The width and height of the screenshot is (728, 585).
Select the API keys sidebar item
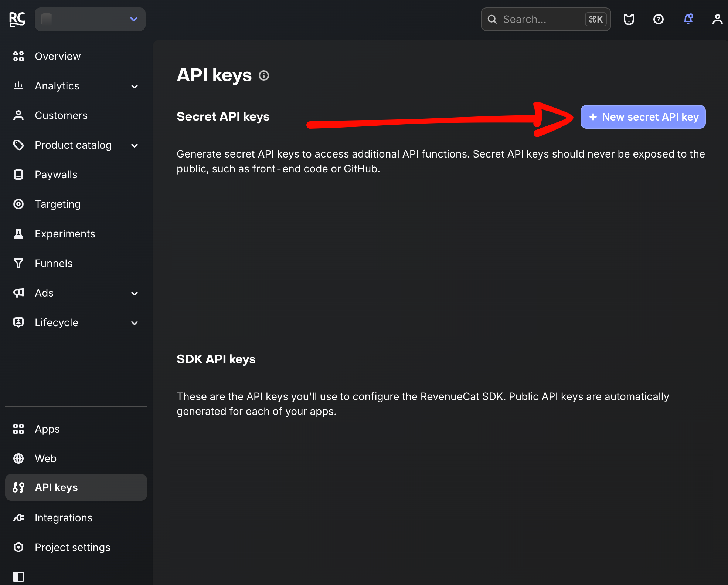pos(76,487)
